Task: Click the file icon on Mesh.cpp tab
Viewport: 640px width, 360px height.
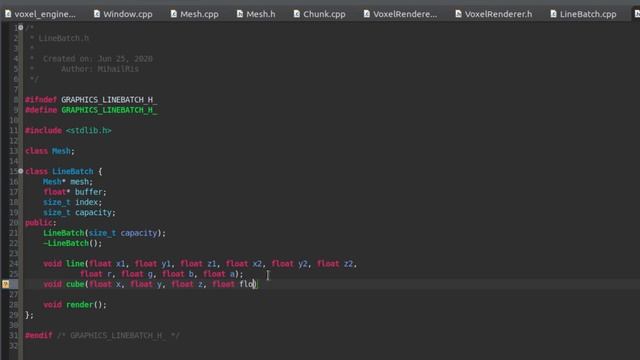Action: (173, 14)
